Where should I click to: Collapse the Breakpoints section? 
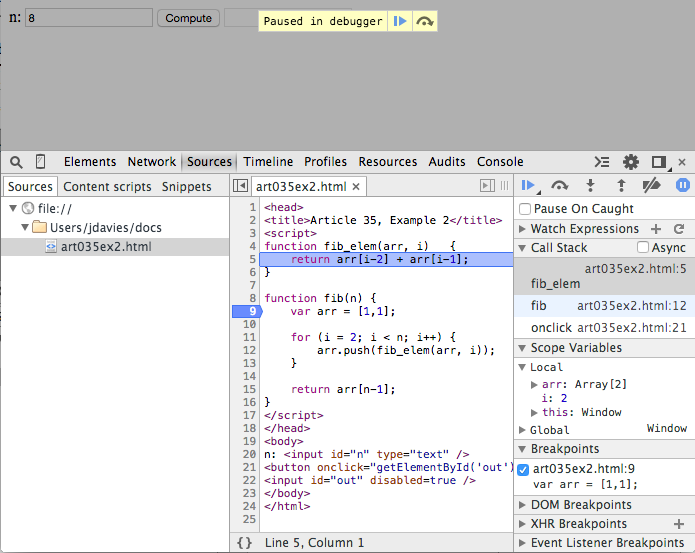pos(522,449)
